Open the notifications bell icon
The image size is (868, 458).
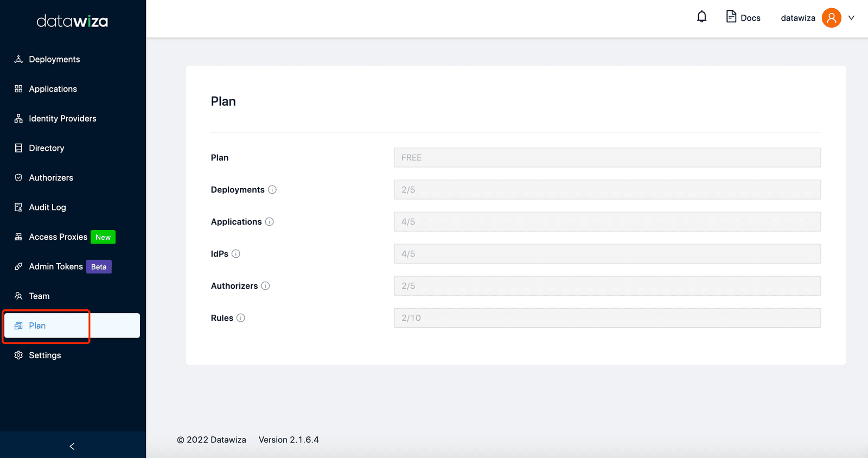point(701,17)
